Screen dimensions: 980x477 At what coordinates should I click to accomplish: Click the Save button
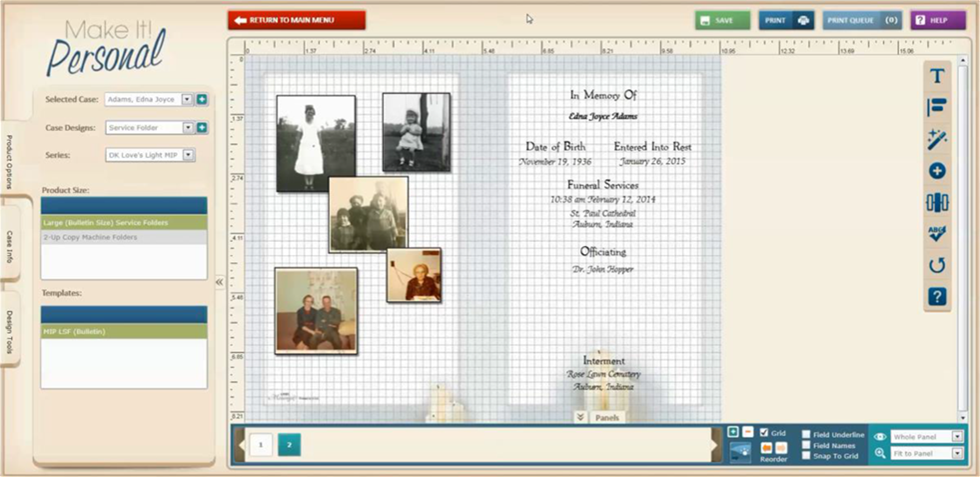(x=722, y=20)
